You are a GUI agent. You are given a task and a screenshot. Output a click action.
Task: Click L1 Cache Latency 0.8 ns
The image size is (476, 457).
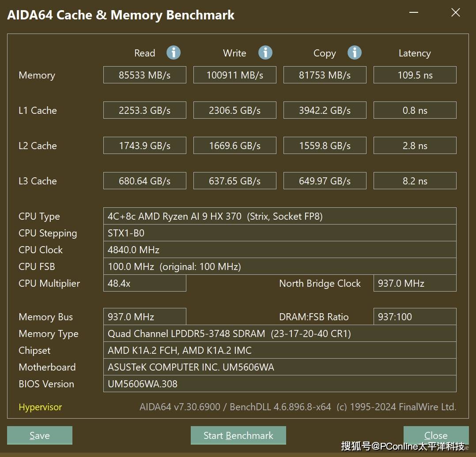415,110
